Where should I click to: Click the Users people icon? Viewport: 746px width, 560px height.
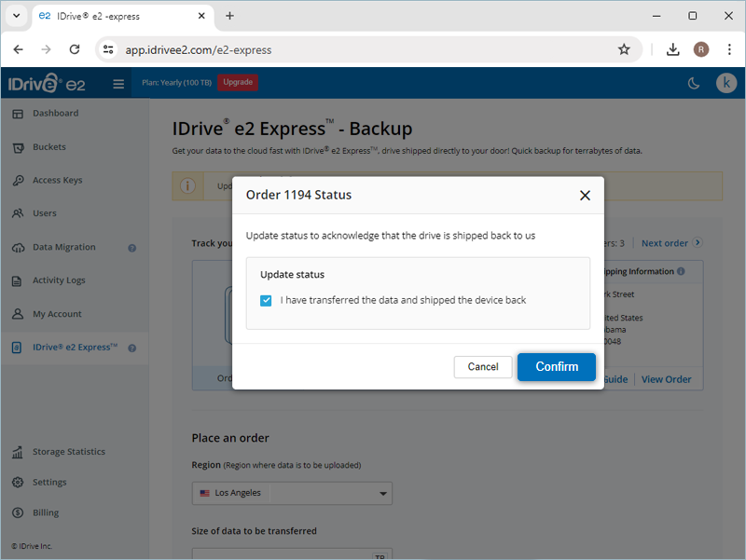click(x=18, y=213)
